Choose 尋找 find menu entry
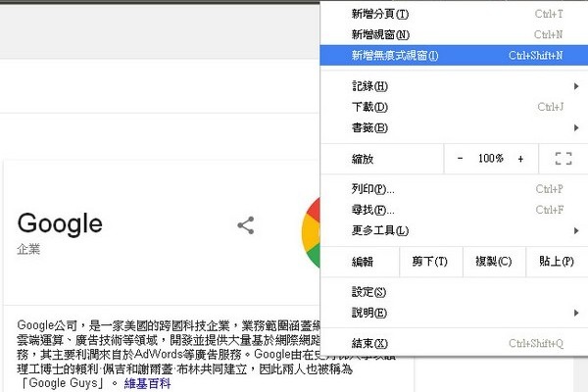Screen dimensions: 588x392 coord(454,210)
